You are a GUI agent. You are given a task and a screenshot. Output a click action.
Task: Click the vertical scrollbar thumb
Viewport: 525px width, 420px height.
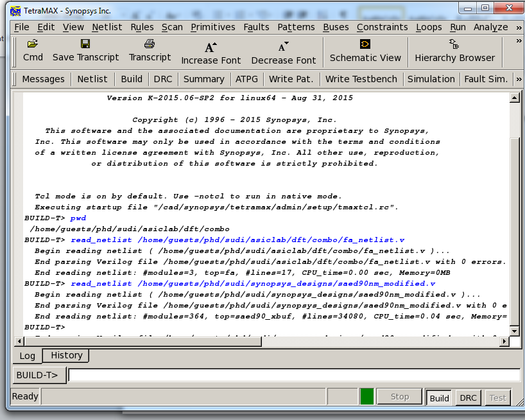click(514, 231)
